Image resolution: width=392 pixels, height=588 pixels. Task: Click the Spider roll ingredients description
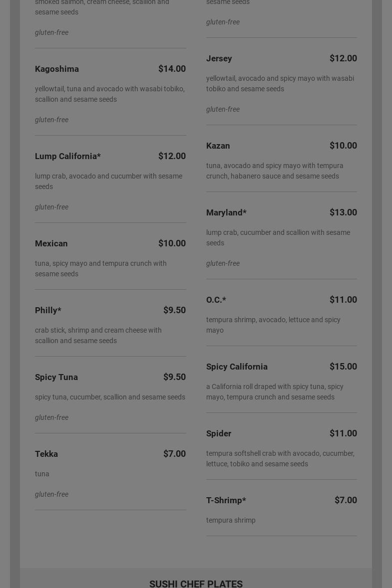(x=280, y=458)
